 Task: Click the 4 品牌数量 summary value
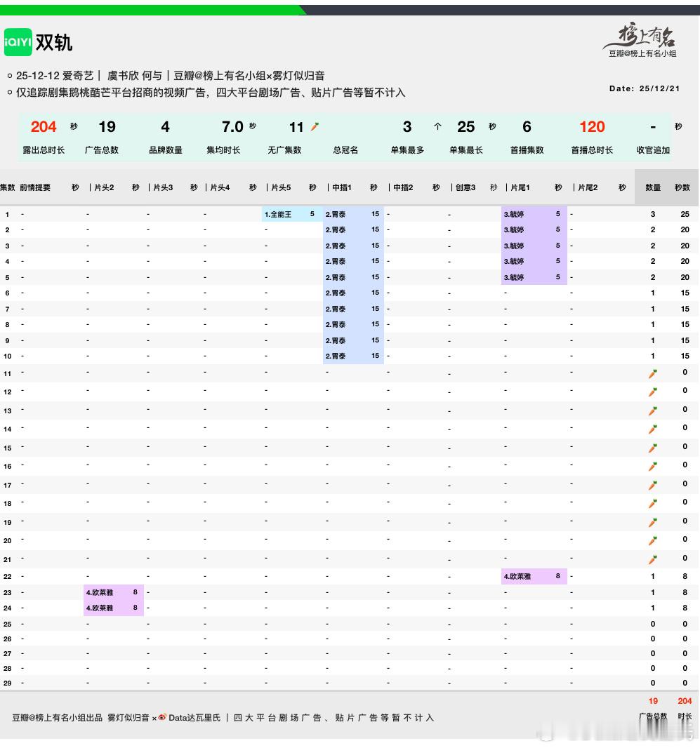click(165, 126)
